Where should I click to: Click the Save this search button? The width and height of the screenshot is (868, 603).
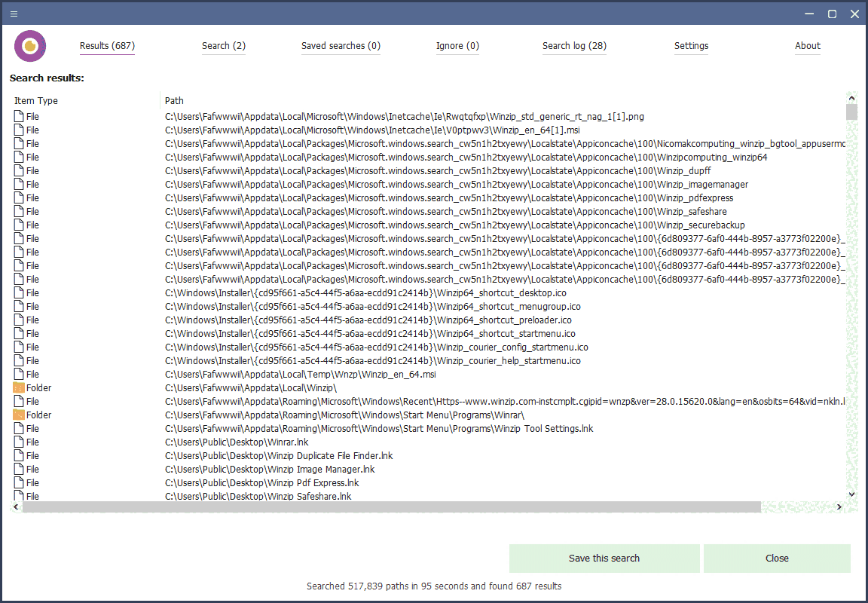coord(604,558)
